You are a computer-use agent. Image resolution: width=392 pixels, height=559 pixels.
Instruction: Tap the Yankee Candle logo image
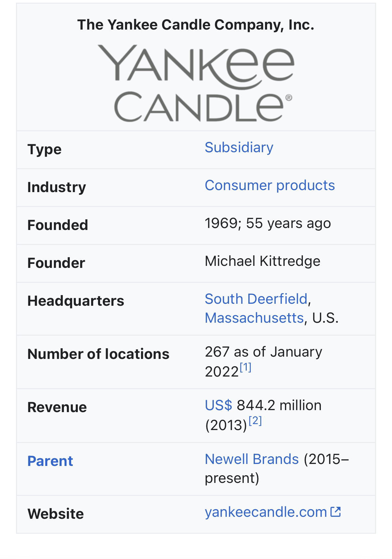[196, 83]
